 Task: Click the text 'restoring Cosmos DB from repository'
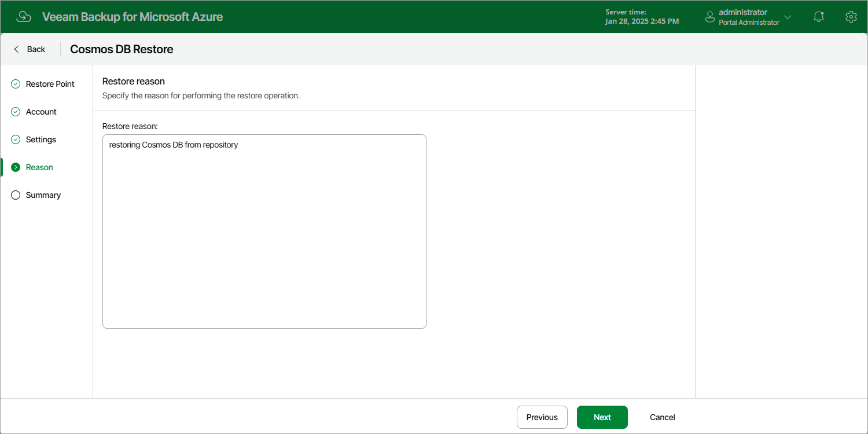tap(174, 145)
